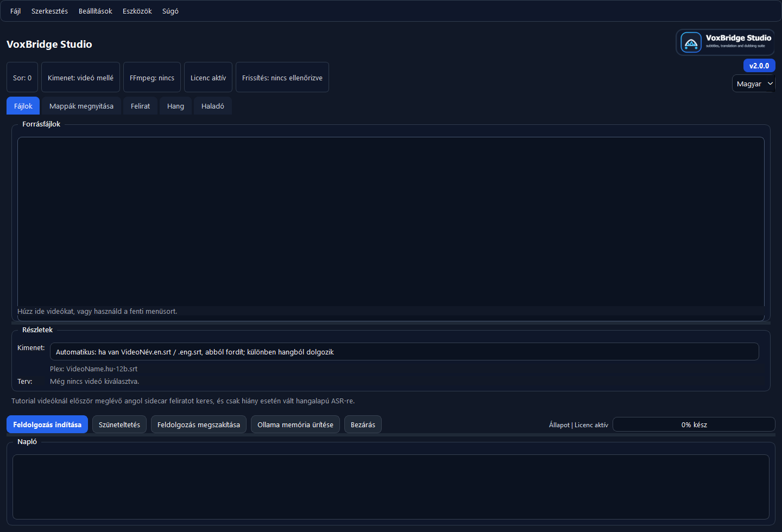Image resolution: width=782 pixels, height=532 pixels.
Task: Open the Fájl menu
Action: click(x=15, y=11)
